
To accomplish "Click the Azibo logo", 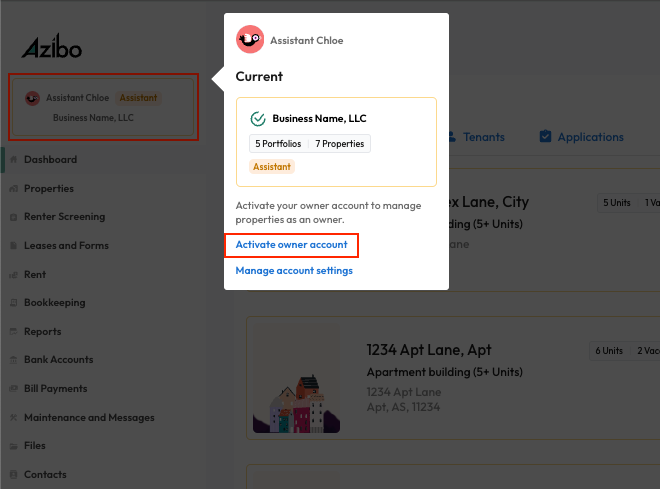I will click(52, 46).
